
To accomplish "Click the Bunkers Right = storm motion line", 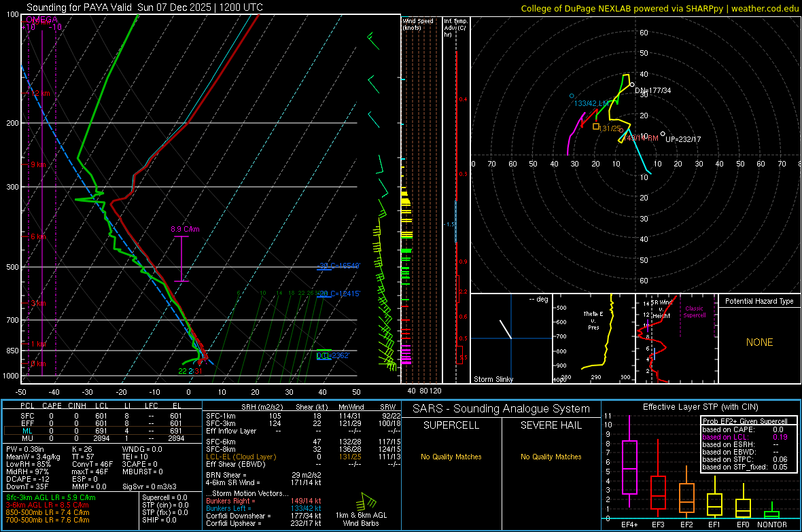I will [x=264, y=501].
